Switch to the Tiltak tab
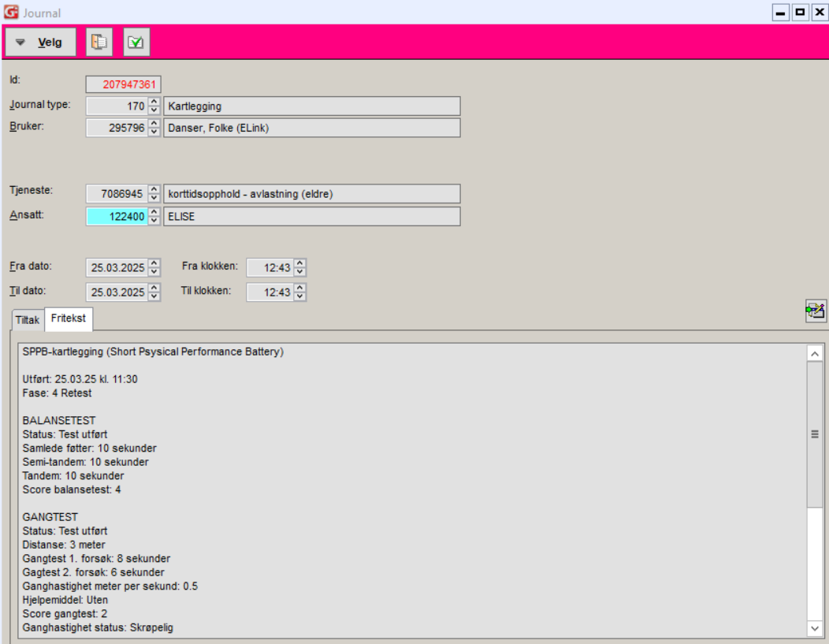Image resolution: width=829 pixels, height=644 pixels. point(28,319)
